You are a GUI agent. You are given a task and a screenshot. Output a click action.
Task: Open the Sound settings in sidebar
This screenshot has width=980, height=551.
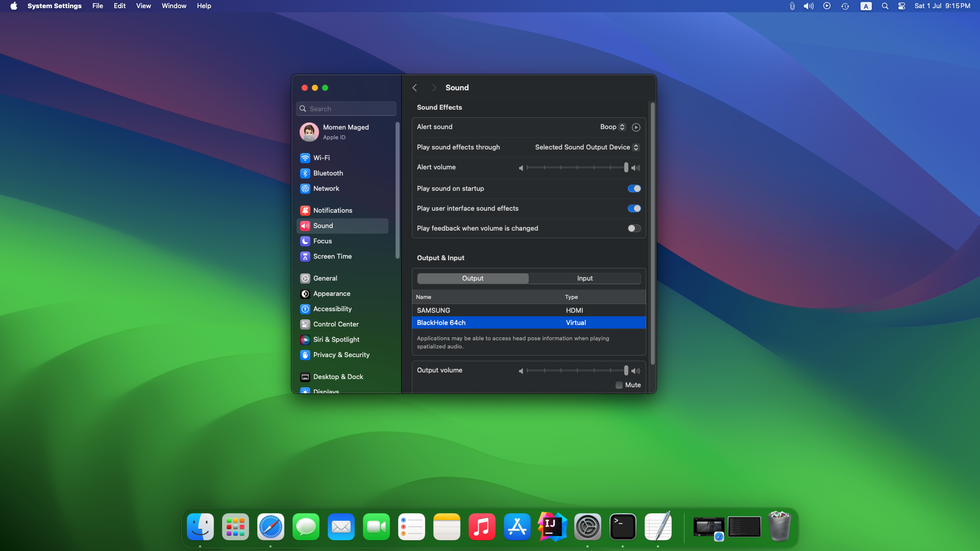click(x=323, y=226)
